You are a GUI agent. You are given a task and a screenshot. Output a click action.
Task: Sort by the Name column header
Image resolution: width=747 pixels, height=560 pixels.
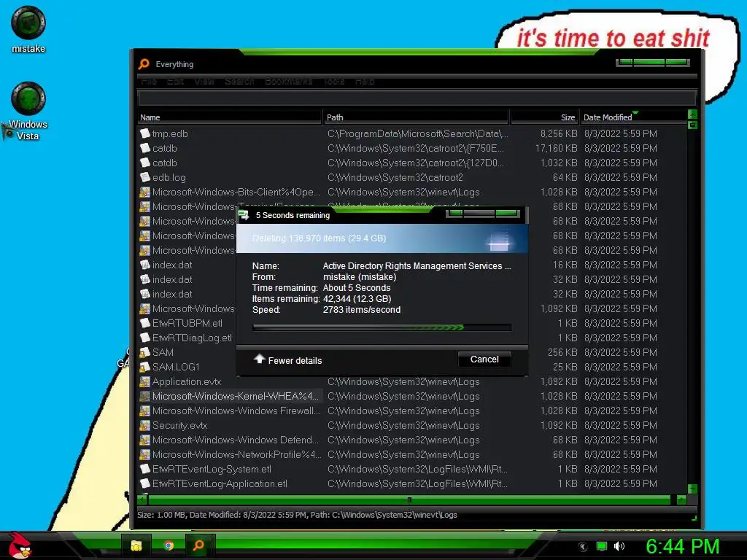[x=230, y=117]
